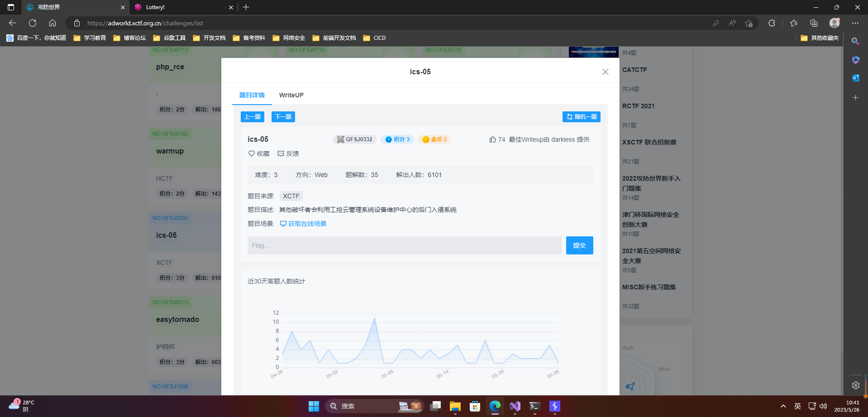Click inside the Flag input field
The image size is (868, 417).
click(404, 245)
